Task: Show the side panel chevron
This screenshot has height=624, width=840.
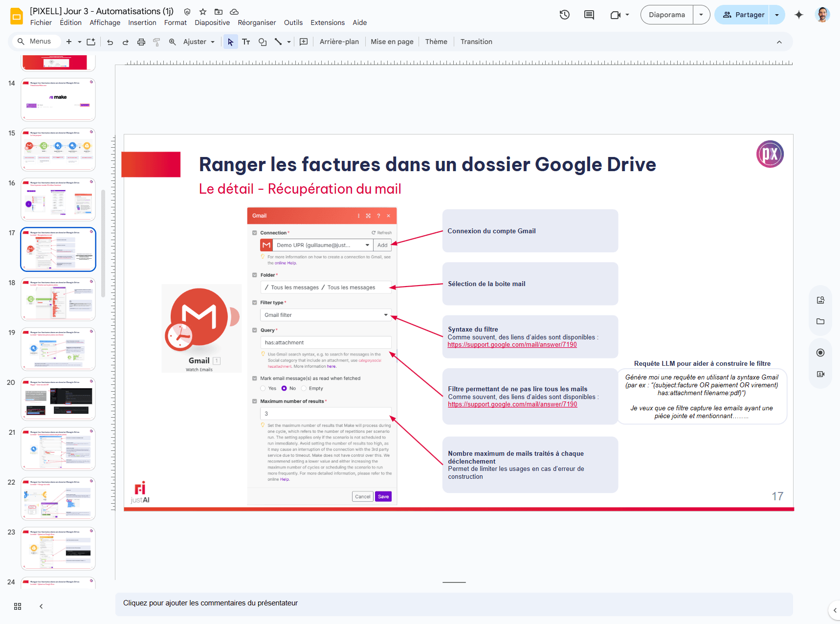Action: [x=835, y=610]
